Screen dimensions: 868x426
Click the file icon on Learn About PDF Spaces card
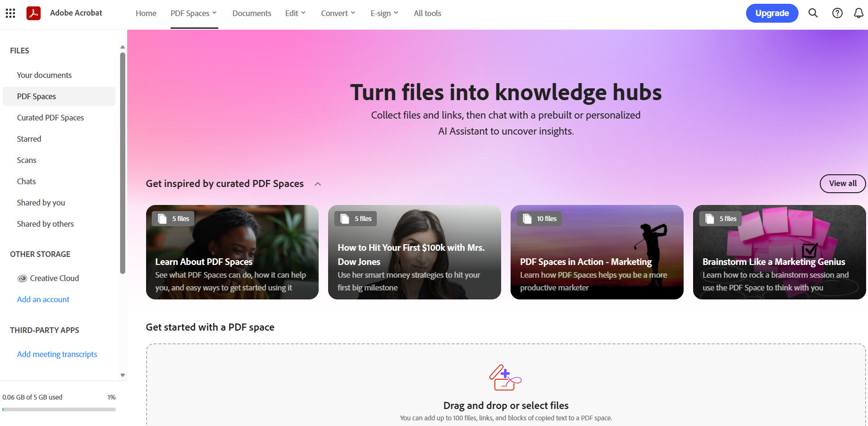(162, 219)
